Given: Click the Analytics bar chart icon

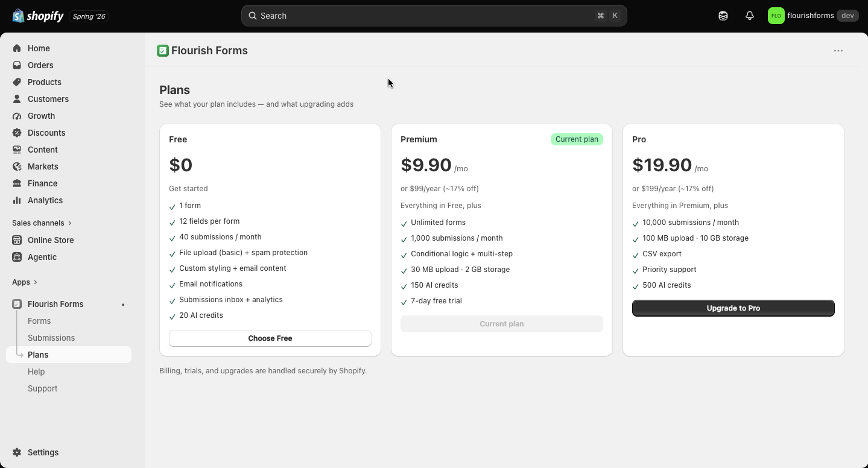Looking at the screenshot, I should (17, 200).
